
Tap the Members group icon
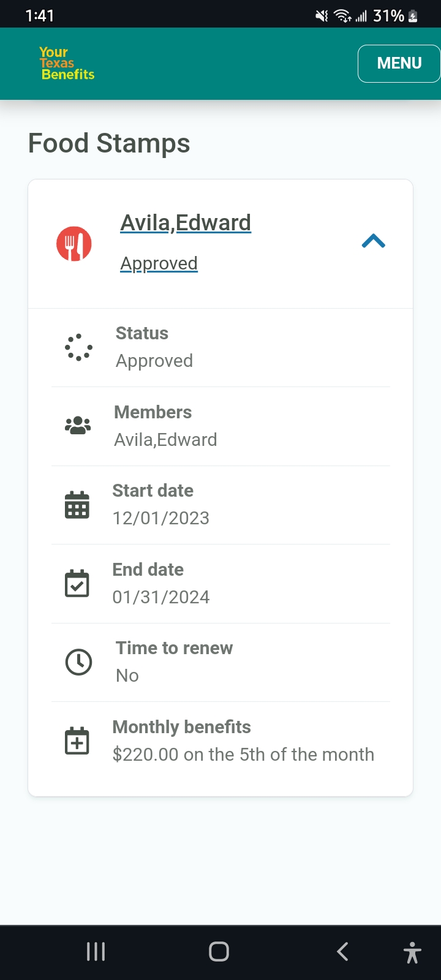tap(78, 426)
